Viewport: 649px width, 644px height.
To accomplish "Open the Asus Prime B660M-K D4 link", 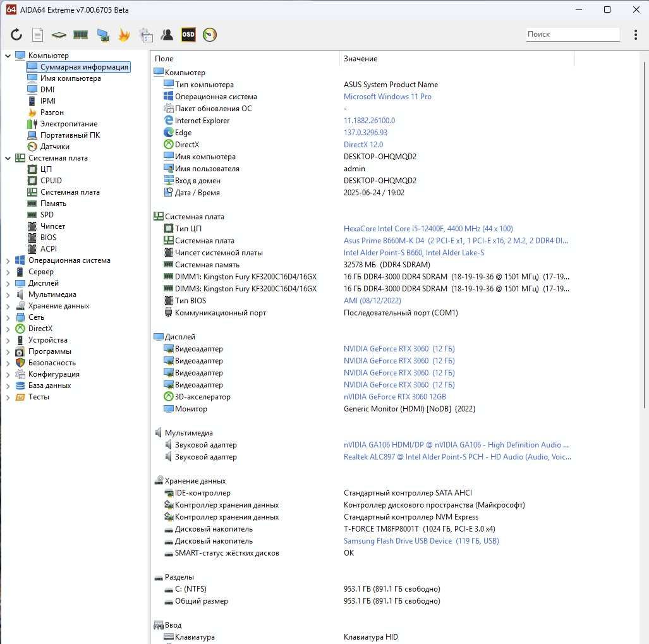I will pyautogui.click(x=456, y=241).
